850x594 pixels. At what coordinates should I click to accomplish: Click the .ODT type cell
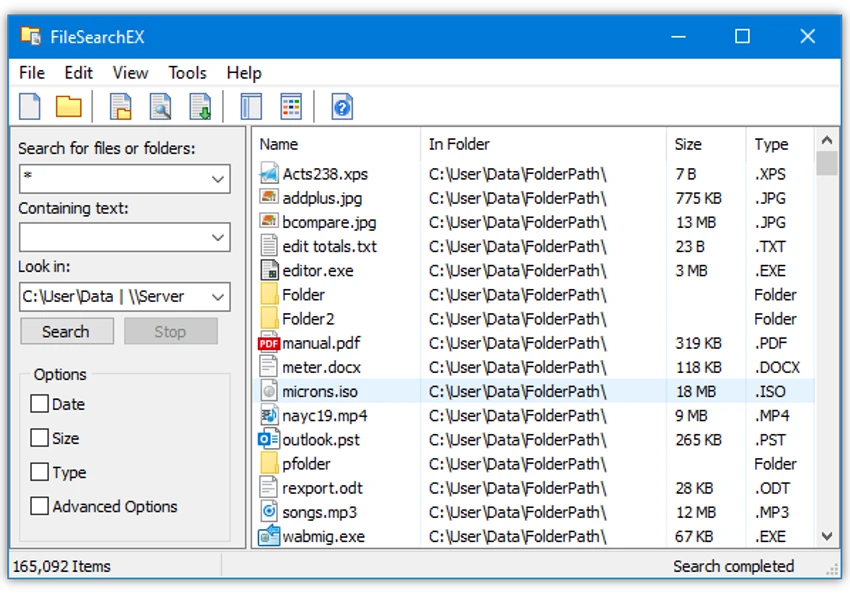click(772, 488)
